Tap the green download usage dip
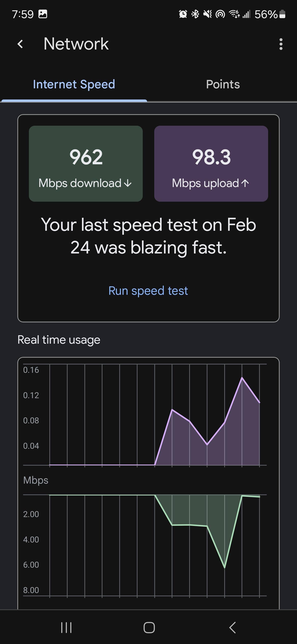The width and height of the screenshot is (297, 644). click(x=225, y=567)
